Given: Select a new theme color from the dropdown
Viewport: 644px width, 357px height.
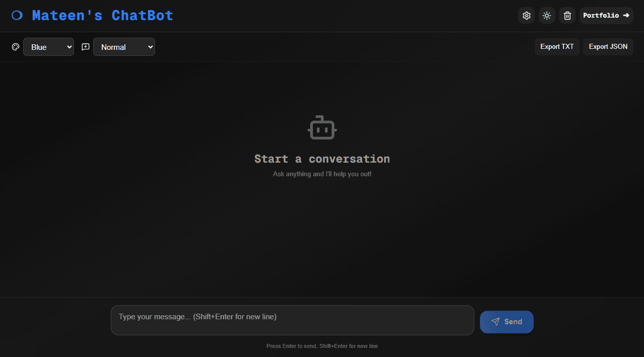Looking at the screenshot, I should click(x=48, y=46).
